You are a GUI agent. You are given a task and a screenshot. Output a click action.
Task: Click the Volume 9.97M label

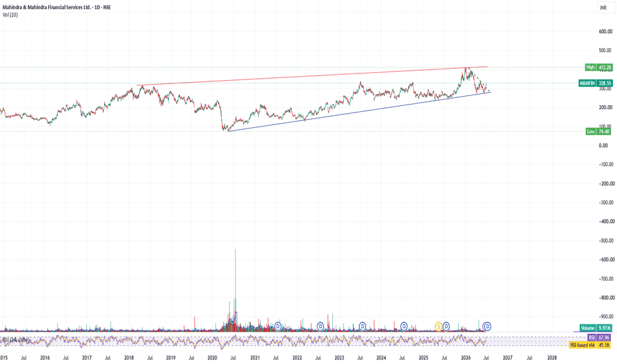pos(596,328)
